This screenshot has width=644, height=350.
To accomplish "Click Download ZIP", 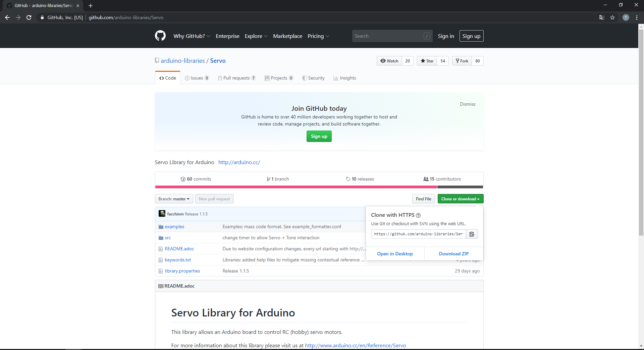I will click(454, 254).
